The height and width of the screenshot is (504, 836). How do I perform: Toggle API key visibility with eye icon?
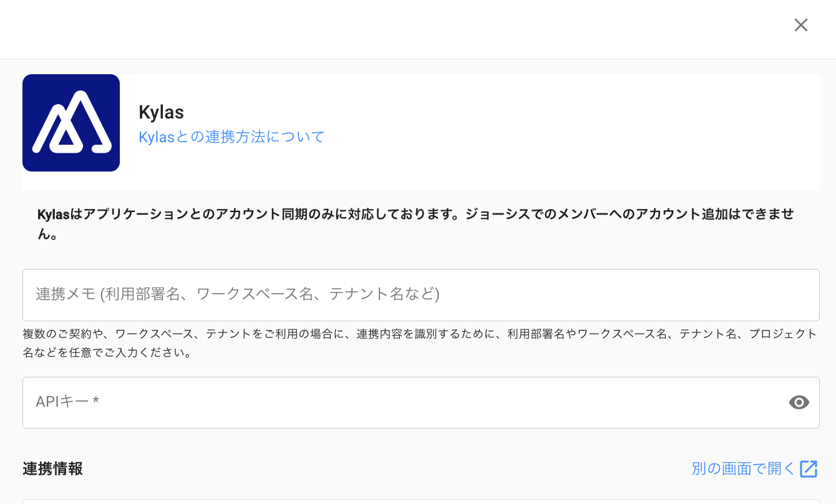tap(799, 402)
